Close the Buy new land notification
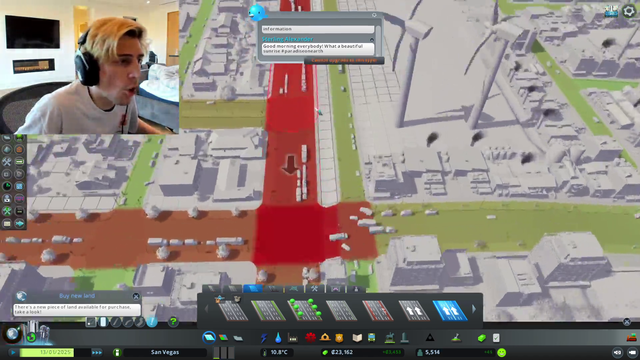Screen dimensions: 640x360 [x=136, y=296]
